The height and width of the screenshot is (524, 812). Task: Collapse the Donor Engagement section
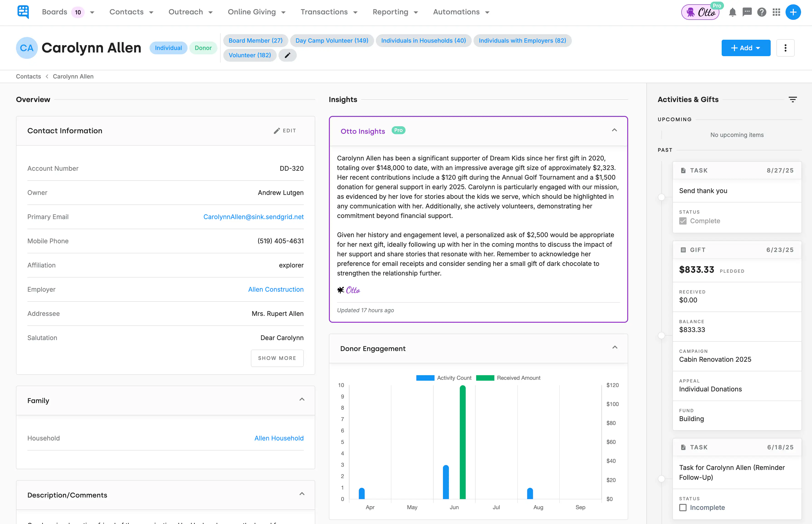point(614,347)
